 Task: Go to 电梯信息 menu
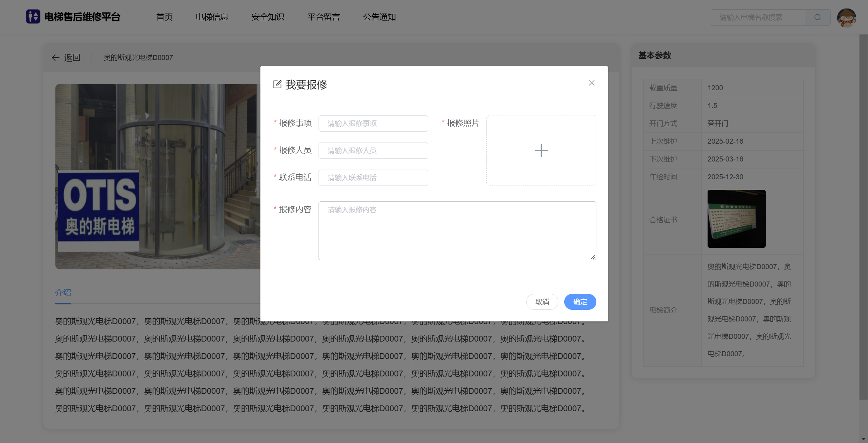(212, 17)
